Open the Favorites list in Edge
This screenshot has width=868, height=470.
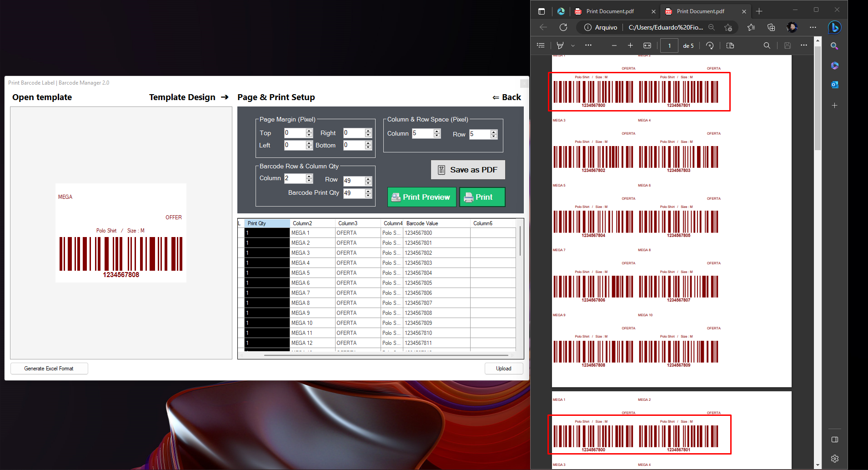[751, 27]
